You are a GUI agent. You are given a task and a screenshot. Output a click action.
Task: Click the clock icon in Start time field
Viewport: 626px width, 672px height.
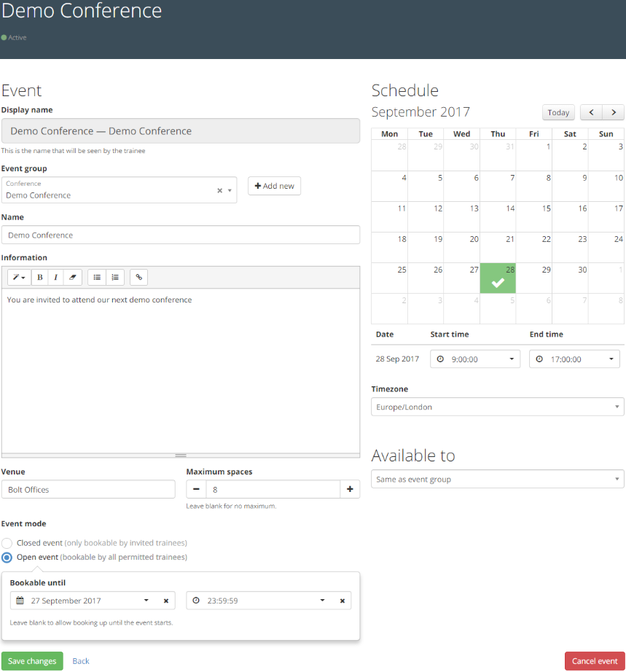pos(440,359)
